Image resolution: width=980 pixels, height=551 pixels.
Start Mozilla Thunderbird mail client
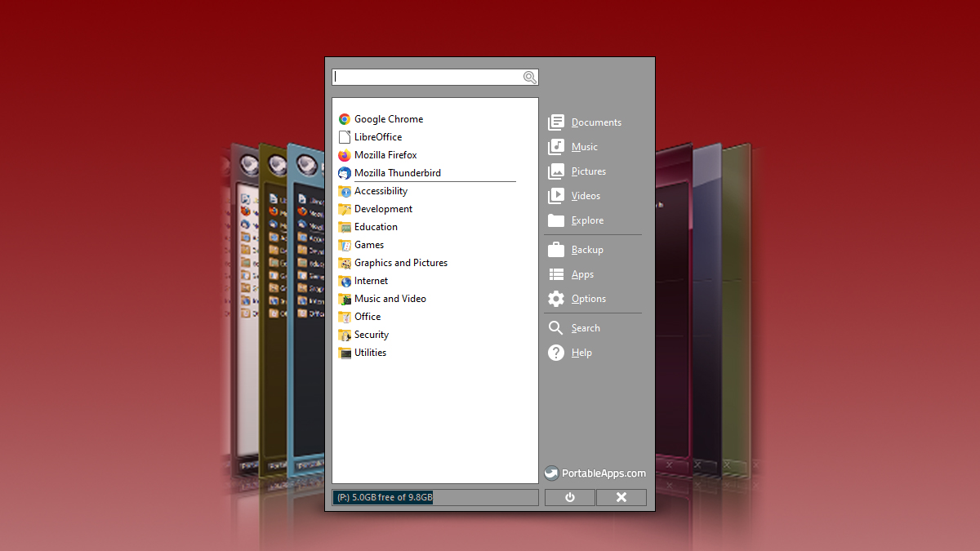[x=397, y=173]
